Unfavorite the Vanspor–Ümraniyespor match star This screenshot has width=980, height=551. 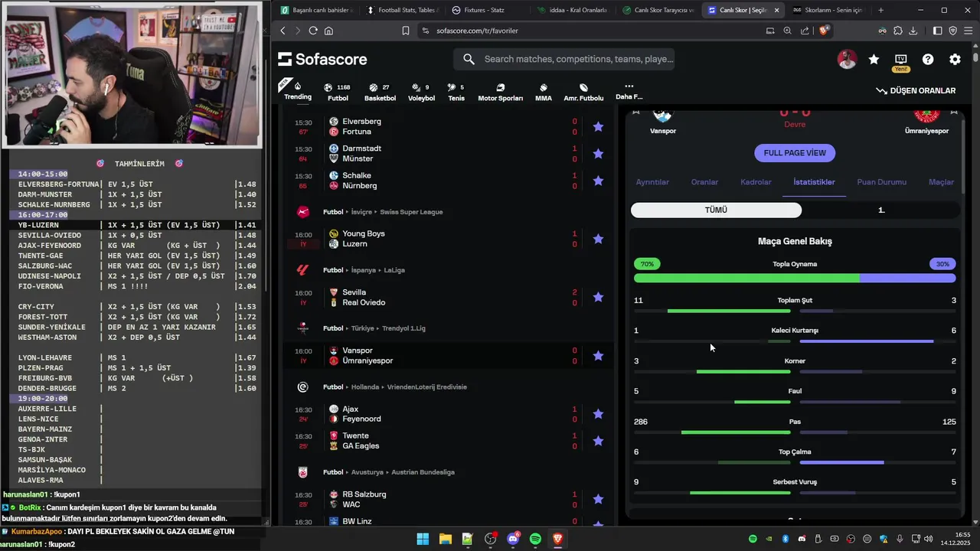[598, 356]
